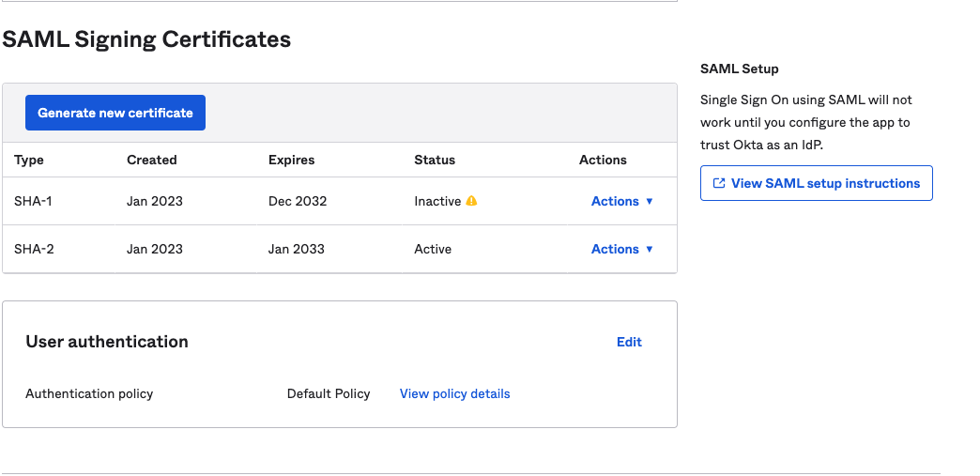Screen dimensions: 980x476
Task: Click the Created column header
Action: pyautogui.click(x=151, y=160)
